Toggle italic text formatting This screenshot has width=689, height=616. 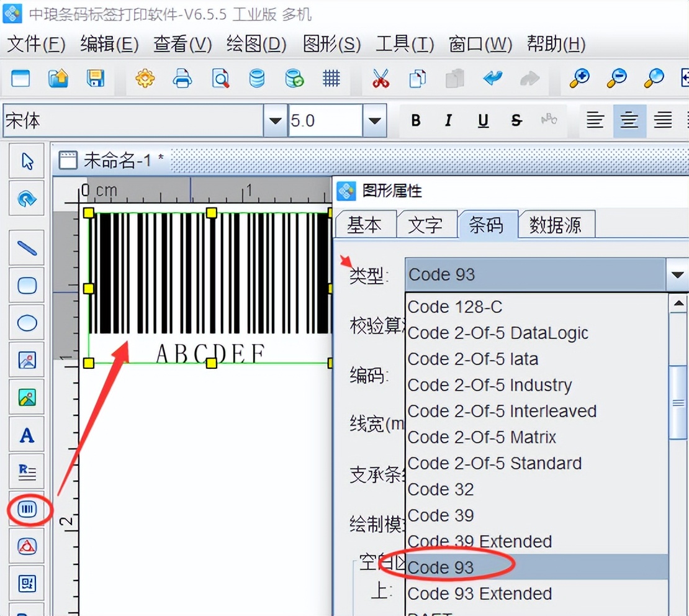tap(449, 120)
